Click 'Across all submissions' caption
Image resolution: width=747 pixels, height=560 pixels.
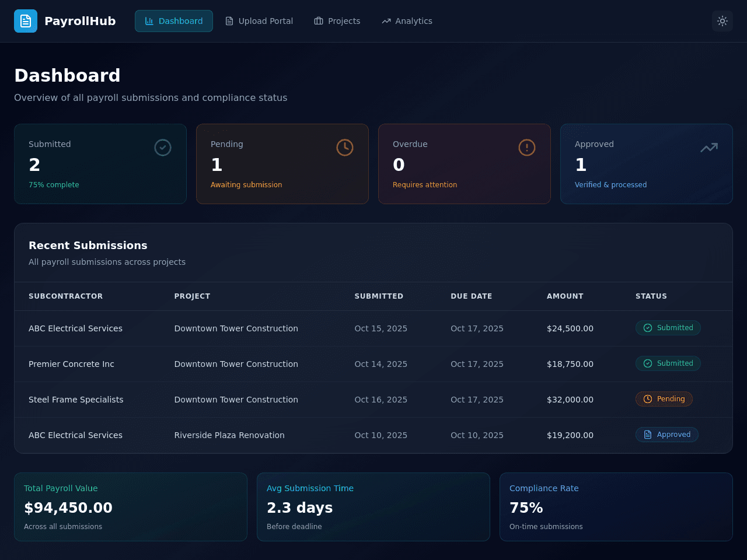63,527
